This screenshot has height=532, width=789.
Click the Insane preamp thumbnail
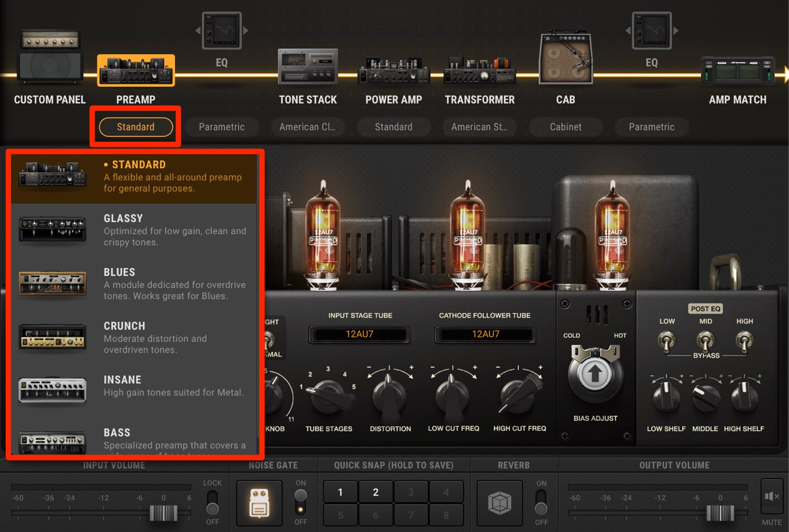(x=52, y=390)
